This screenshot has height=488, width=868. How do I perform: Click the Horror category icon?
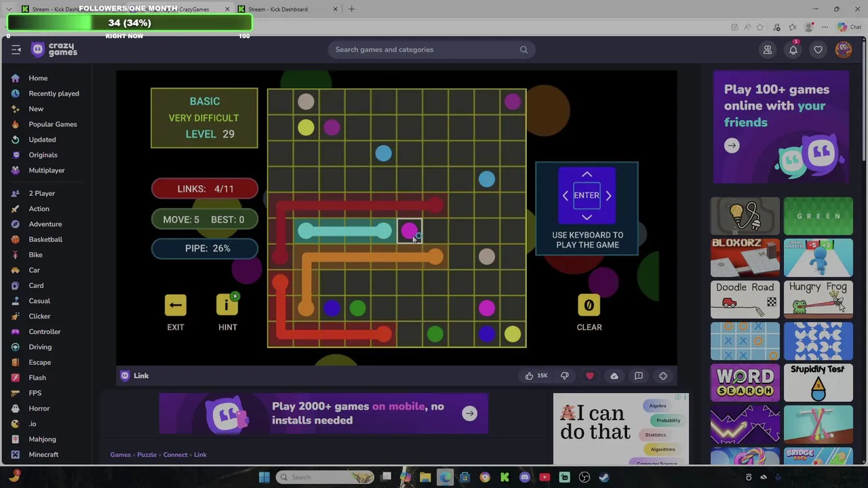(16, 409)
